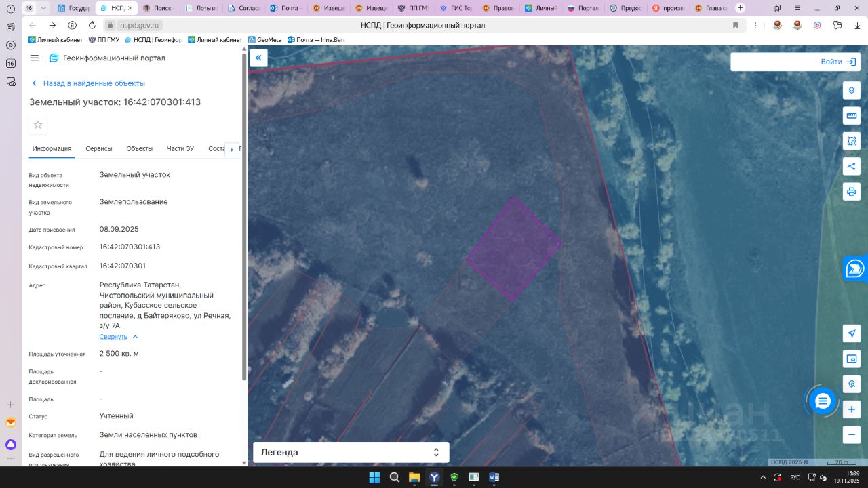Viewport: 868px width, 488px height.
Task: Collapse the left info panel
Action: pyautogui.click(x=258, y=58)
